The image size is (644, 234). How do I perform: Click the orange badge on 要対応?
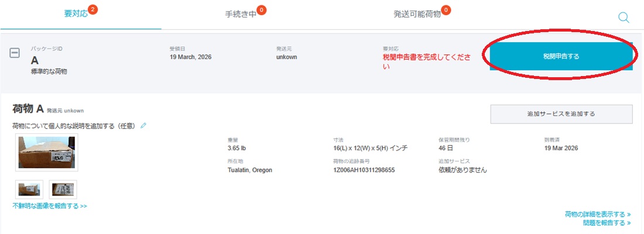(x=93, y=9)
